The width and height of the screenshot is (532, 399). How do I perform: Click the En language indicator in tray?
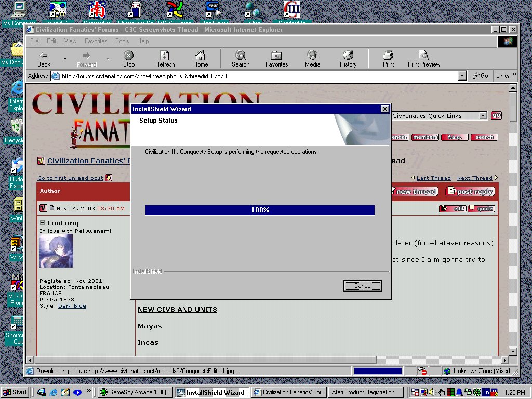pyautogui.click(x=486, y=392)
